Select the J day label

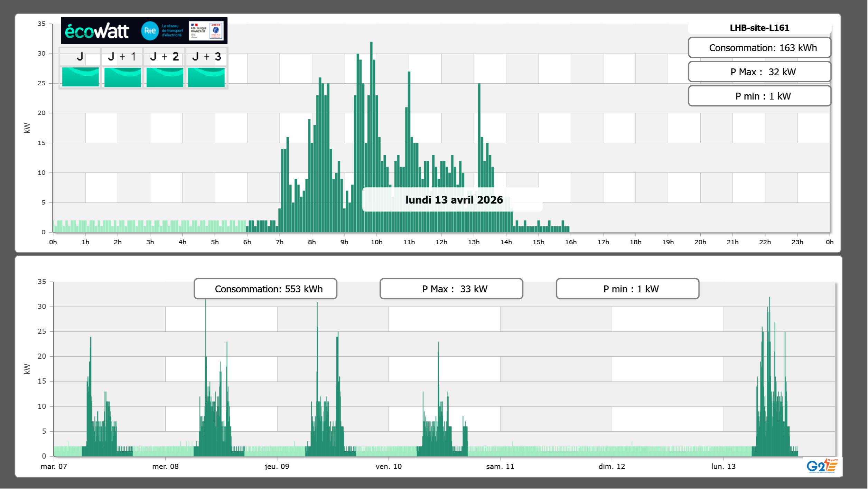(80, 57)
